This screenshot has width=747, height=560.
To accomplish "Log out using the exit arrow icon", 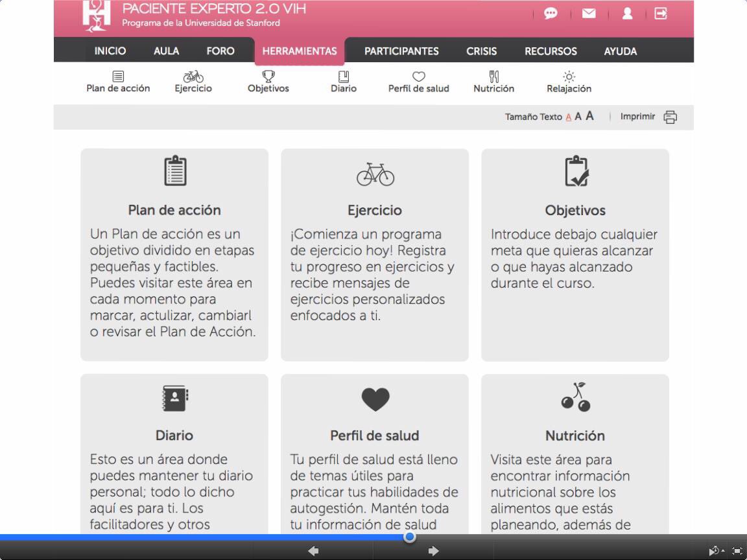I will pyautogui.click(x=661, y=14).
